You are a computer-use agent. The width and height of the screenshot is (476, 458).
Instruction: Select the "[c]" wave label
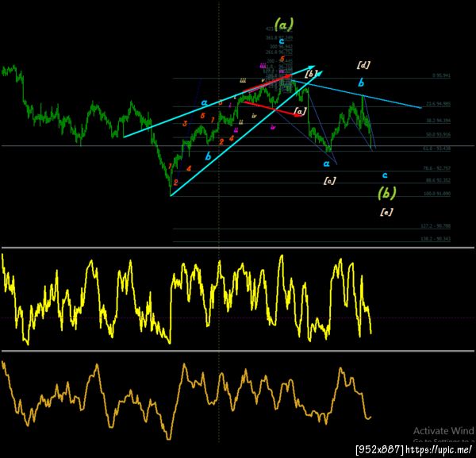(329, 181)
